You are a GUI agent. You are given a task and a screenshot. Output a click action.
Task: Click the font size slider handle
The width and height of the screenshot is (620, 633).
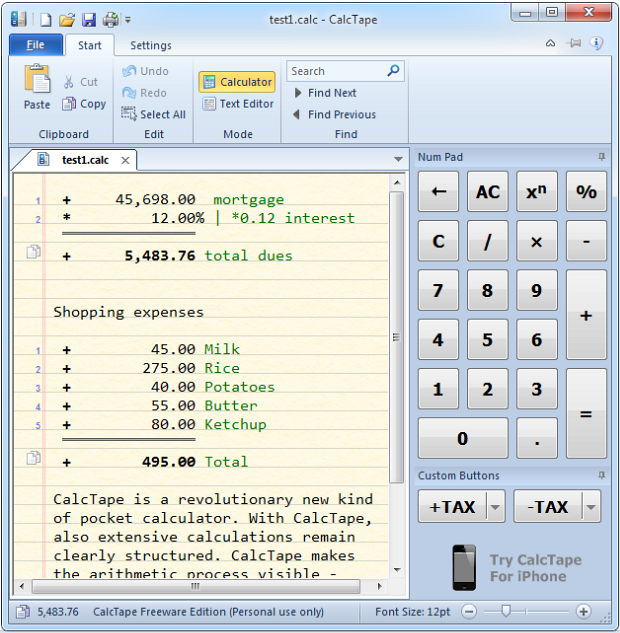(506, 611)
